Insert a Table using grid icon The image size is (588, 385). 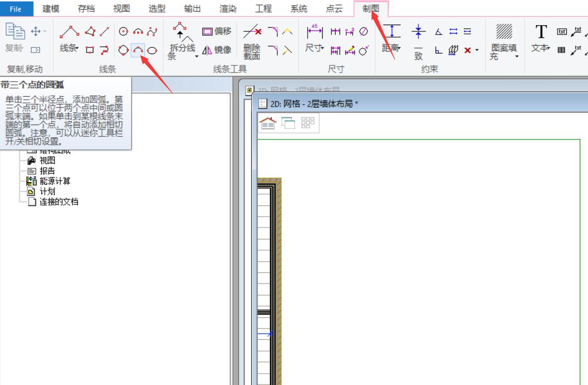tap(561, 50)
